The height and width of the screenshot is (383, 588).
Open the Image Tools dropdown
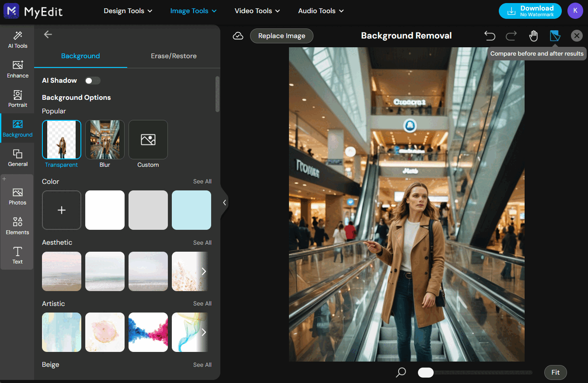pos(193,11)
